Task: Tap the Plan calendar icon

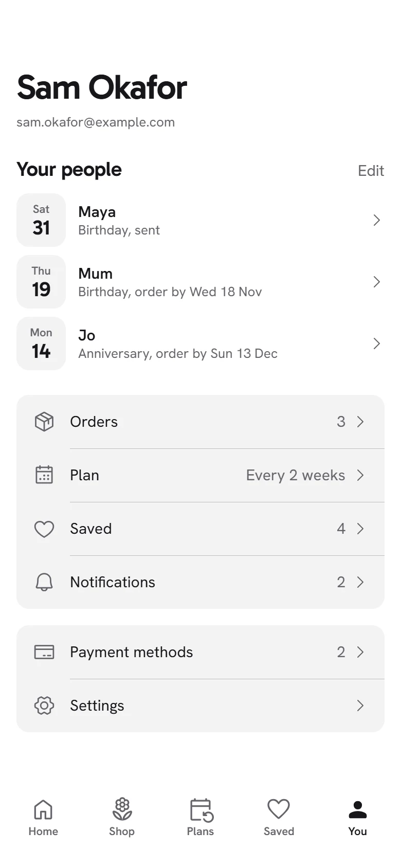Action: [44, 475]
